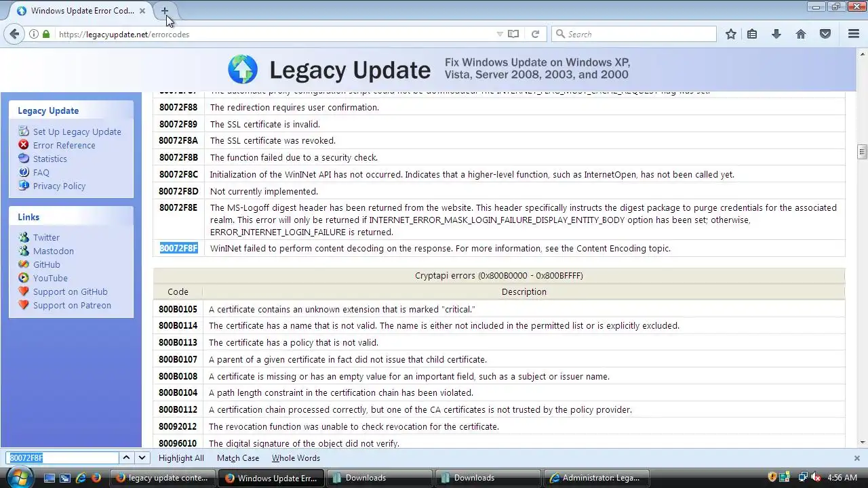868x488 pixels.
Task: Close the Windows Update Error Codes tab
Action: click(x=142, y=11)
